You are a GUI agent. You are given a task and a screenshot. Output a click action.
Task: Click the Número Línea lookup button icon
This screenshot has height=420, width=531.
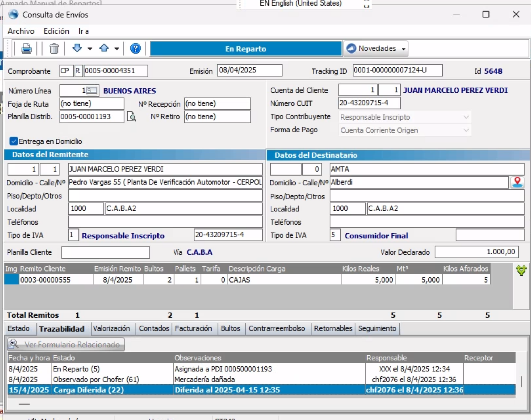tap(92, 91)
